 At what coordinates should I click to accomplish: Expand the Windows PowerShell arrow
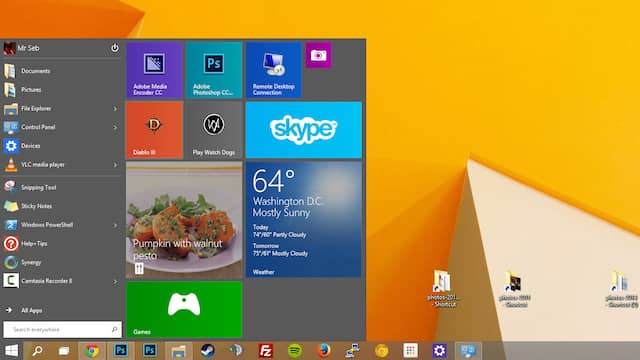coord(115,225)
